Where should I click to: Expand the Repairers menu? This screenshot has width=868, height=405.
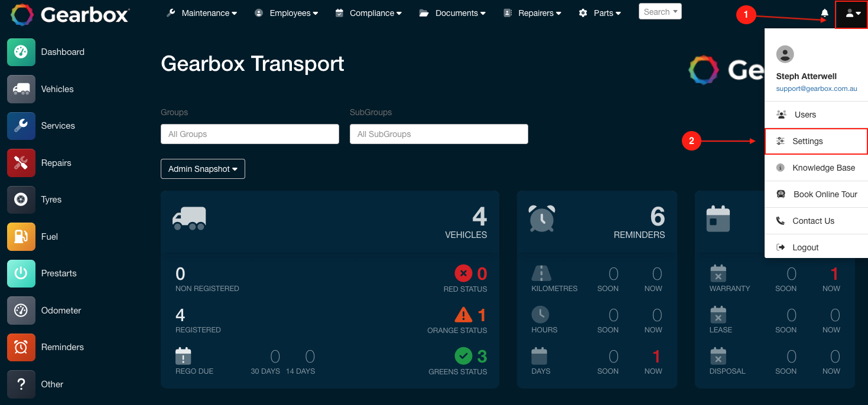(532, 13)
